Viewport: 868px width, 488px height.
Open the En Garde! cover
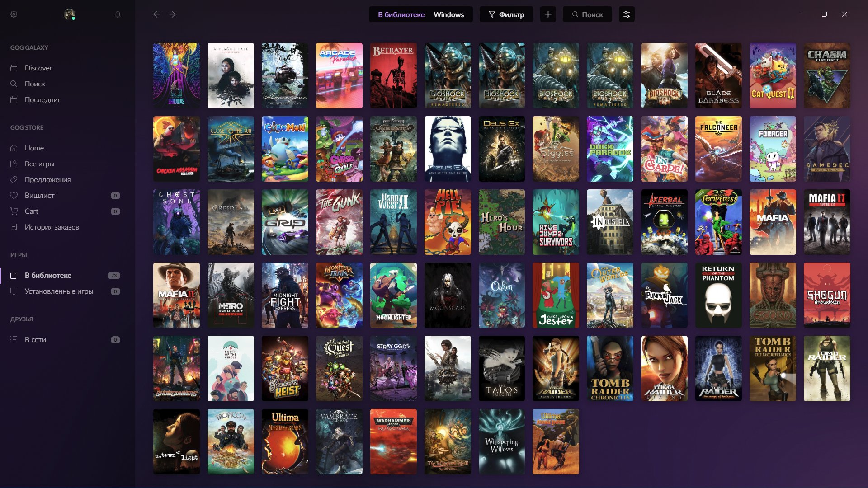coord(664,149)
